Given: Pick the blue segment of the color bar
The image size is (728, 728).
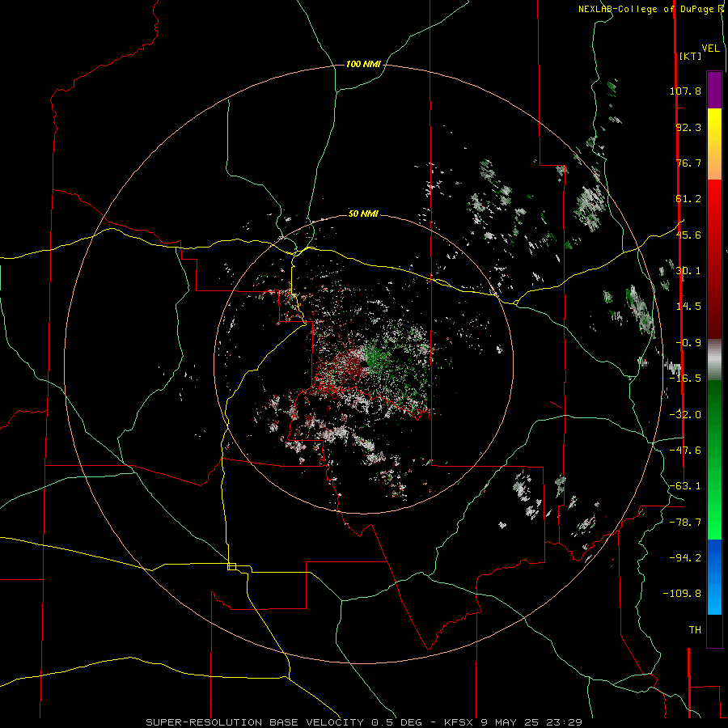Looking at the screenshot, I should pos(714,577).
